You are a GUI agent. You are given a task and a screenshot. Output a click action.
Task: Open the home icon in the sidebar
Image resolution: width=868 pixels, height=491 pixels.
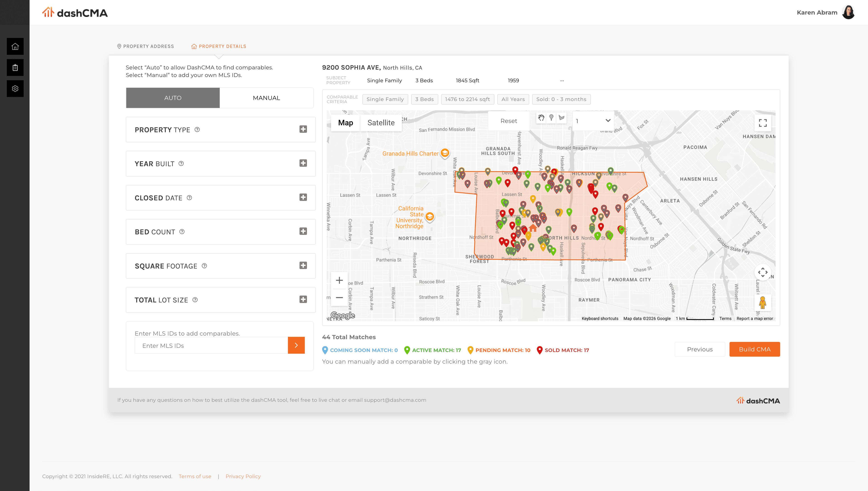click(15, 46)
